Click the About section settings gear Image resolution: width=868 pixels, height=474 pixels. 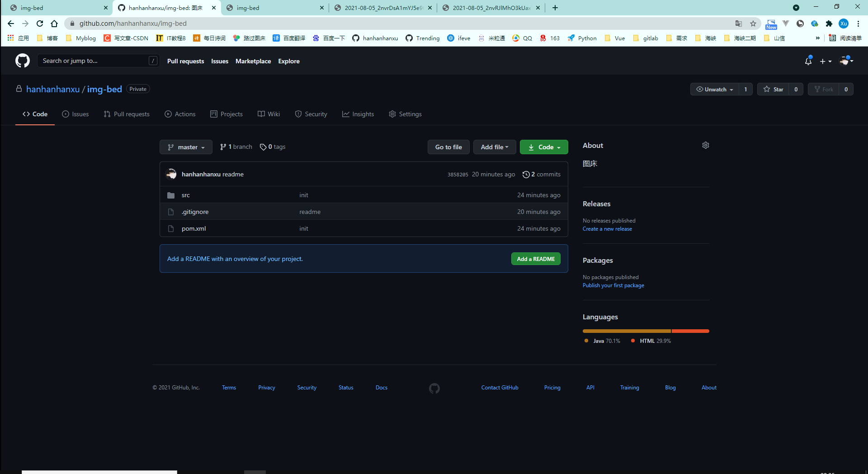[705, 145]
